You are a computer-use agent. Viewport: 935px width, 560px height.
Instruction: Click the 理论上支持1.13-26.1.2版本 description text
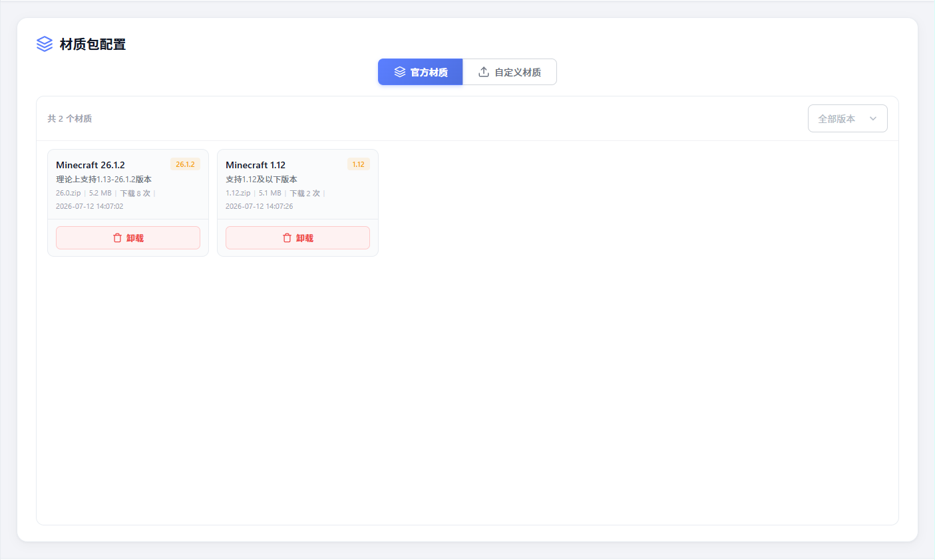104,180
